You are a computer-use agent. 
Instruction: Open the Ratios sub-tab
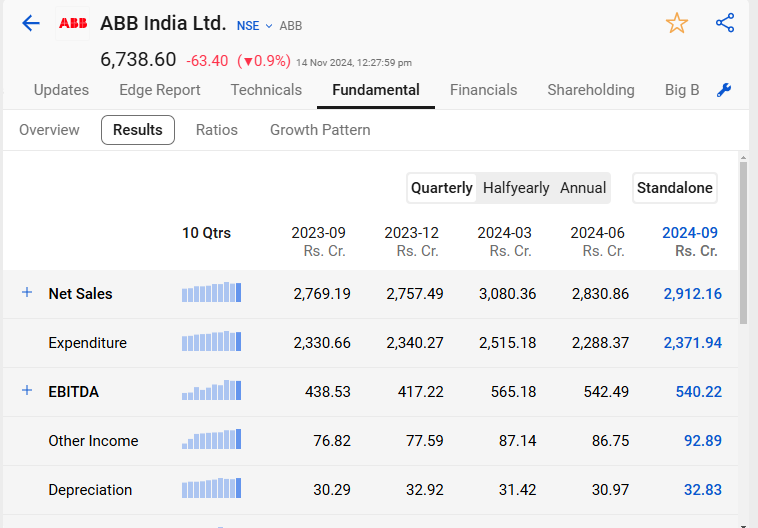(217, 130)
